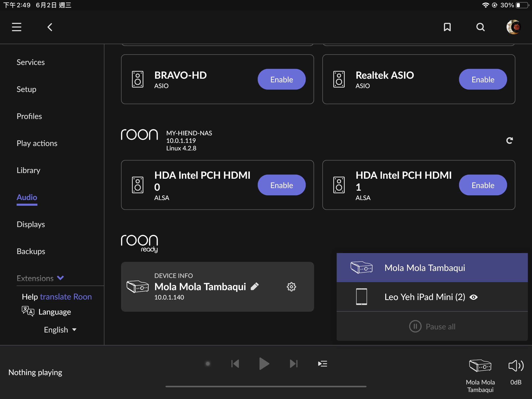
Task: Open Profiles settings tab
Action: click(29, 116)
